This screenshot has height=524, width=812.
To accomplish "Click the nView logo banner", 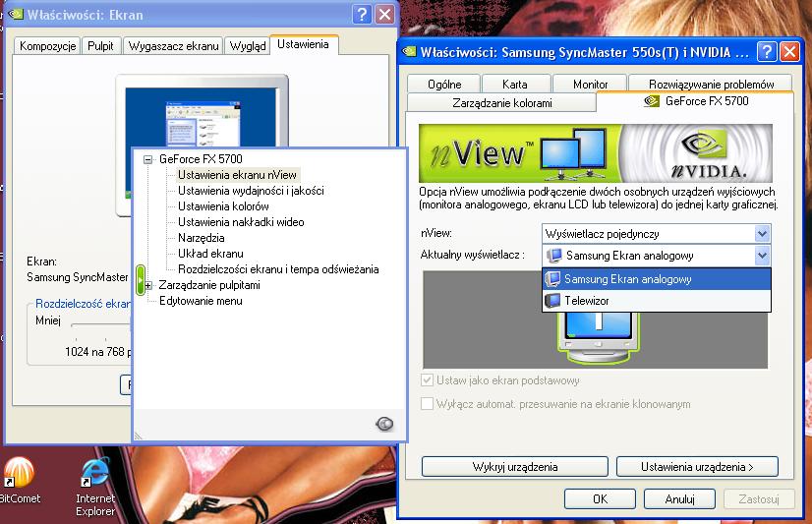I will tap(595, 153).
